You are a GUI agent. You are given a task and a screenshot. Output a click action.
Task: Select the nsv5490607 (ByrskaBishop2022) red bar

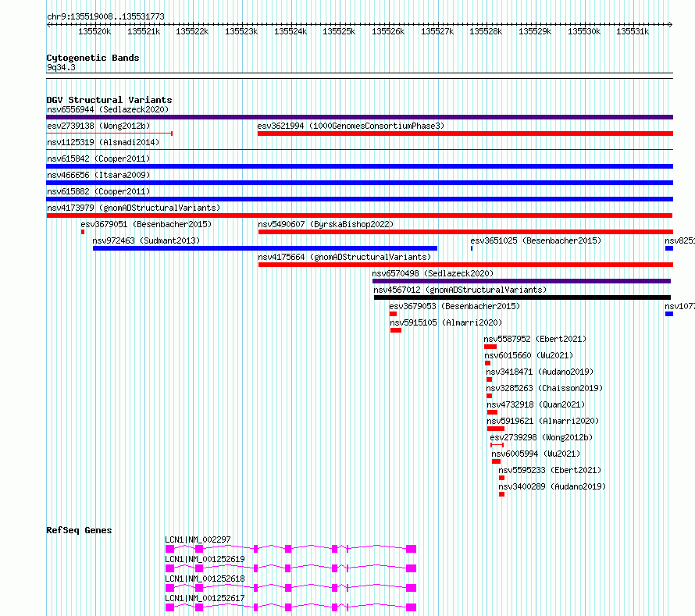pyautogui.click(x=465, y=232)
